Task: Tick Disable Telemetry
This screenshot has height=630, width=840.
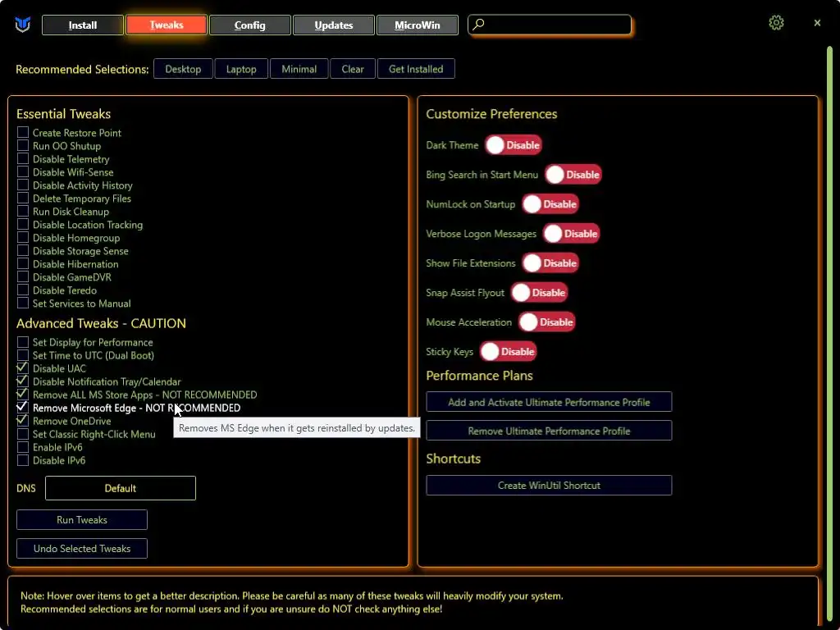Action: (x=22, y=158)
